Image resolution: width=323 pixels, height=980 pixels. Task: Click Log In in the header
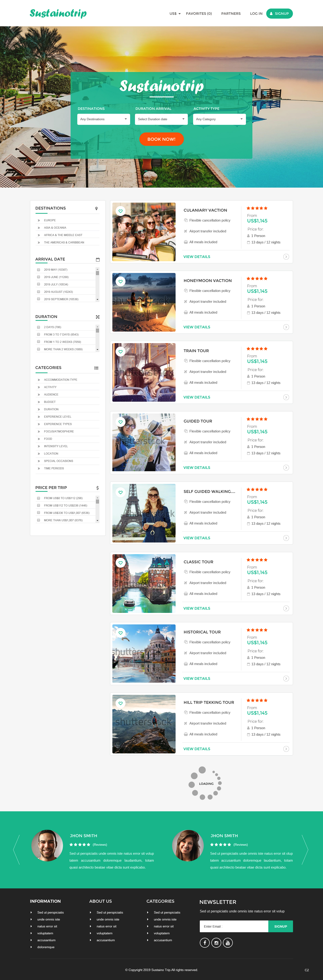pos(256,14)
